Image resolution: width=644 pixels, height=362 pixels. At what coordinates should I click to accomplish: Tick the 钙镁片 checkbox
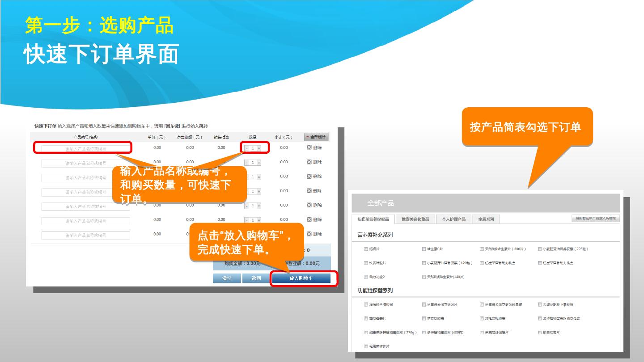tap(366, 249)
